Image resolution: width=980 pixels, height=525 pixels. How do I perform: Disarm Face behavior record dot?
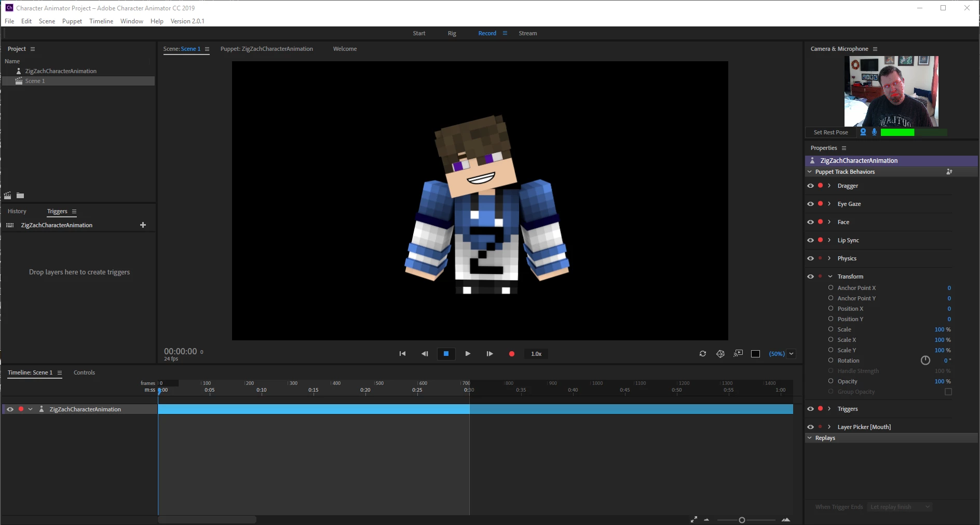820,222
